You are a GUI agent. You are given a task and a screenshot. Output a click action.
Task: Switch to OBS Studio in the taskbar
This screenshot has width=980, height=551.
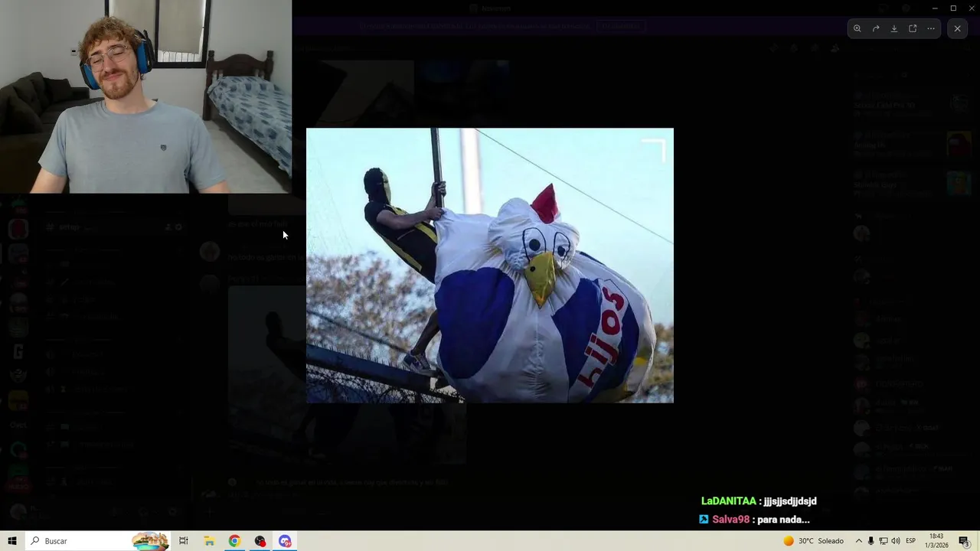(x=260, y=541)
